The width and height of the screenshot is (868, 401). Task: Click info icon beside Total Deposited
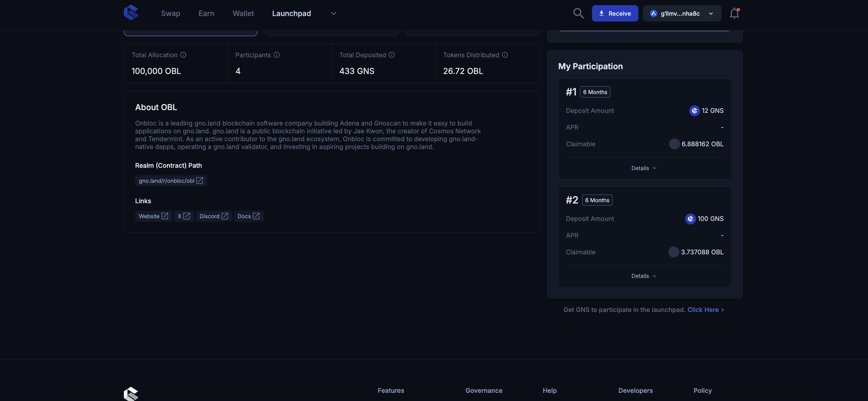point(392,55)
